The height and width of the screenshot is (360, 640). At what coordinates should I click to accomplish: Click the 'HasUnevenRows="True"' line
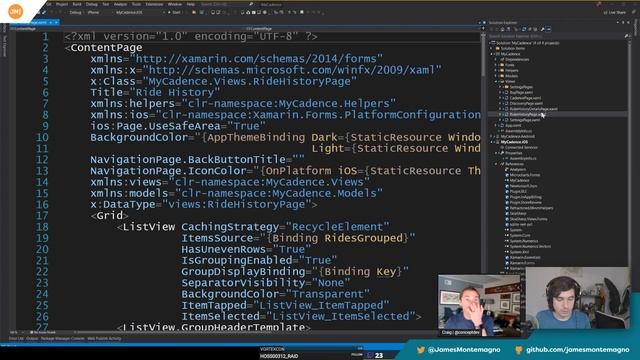point(246,249)
